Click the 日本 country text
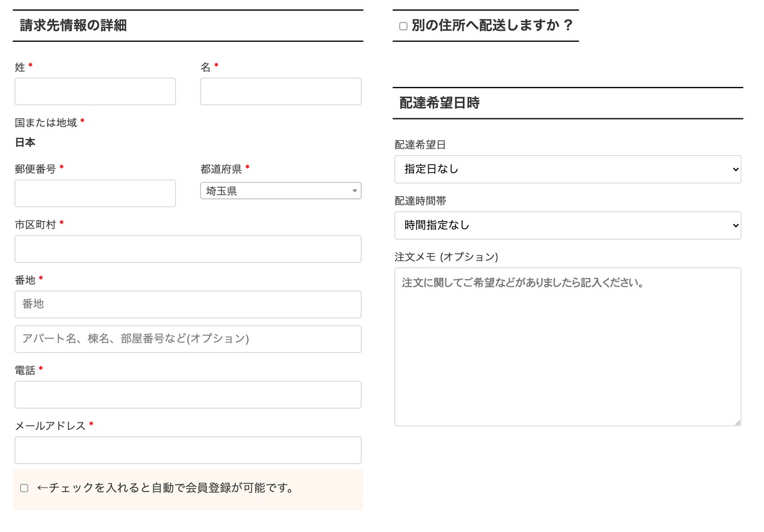The width and height of the screenshot is (764, 532). [x=25, y=143]
